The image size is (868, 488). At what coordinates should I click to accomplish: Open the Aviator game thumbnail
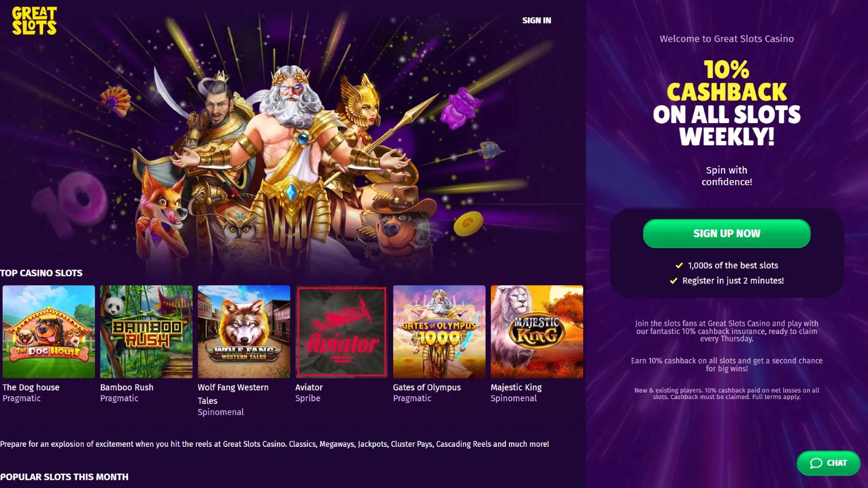click(342, 332)
